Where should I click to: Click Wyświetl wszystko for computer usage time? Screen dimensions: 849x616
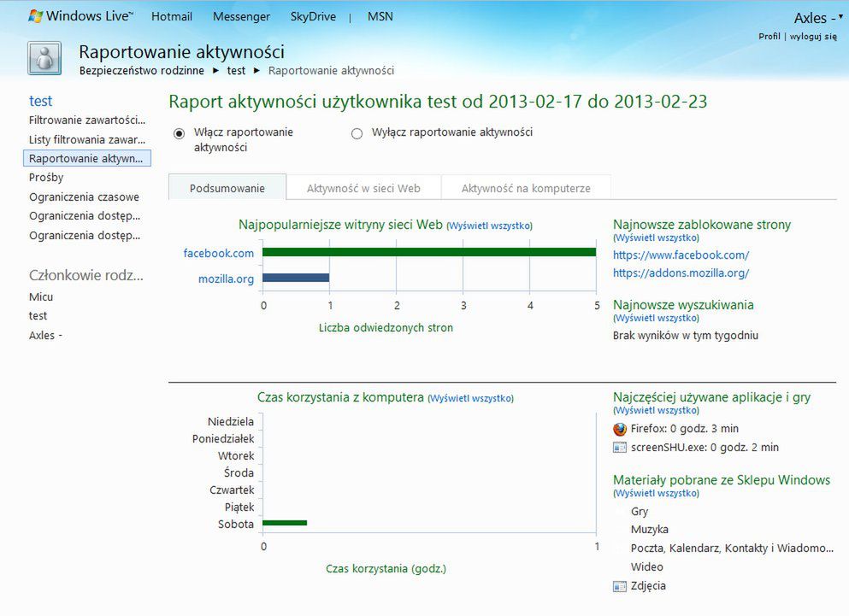[470, 398]
